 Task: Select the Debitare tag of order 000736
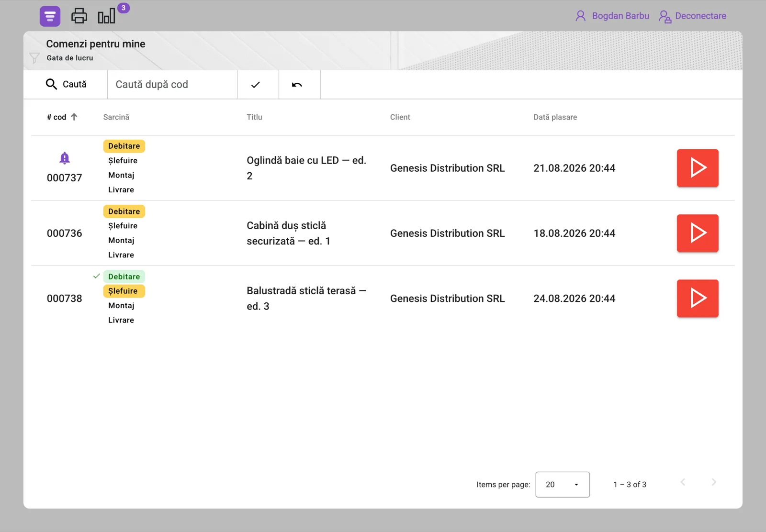(124, 211)
